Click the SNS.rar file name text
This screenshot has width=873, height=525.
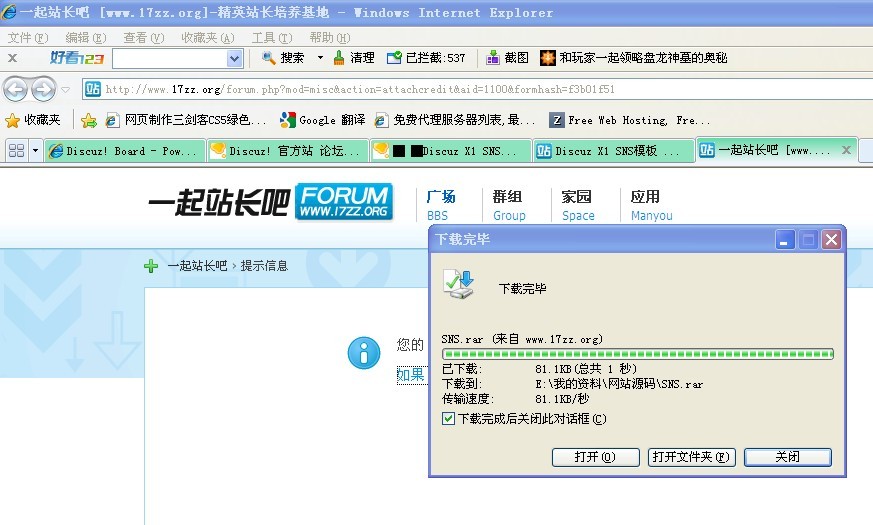pyautogui.click(x=462, y=339)
